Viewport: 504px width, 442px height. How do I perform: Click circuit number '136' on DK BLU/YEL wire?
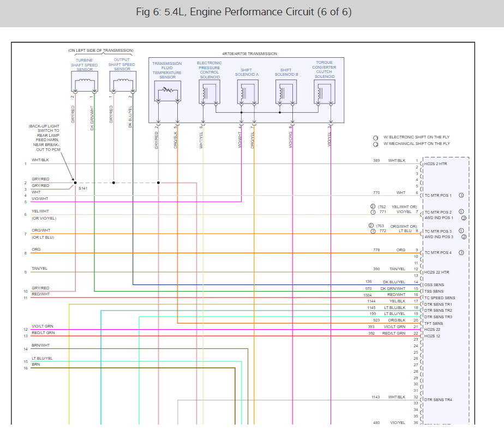click(x=368, y=282)
